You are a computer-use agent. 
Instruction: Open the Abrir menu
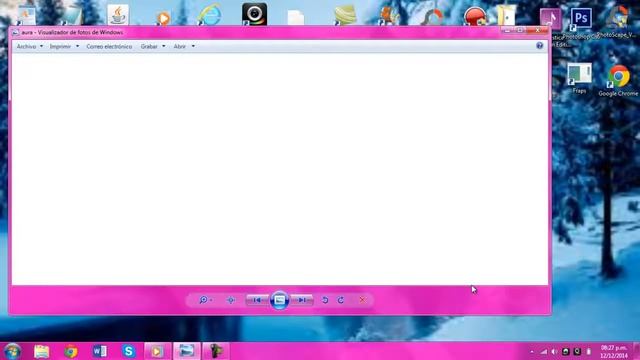(180, 47)
